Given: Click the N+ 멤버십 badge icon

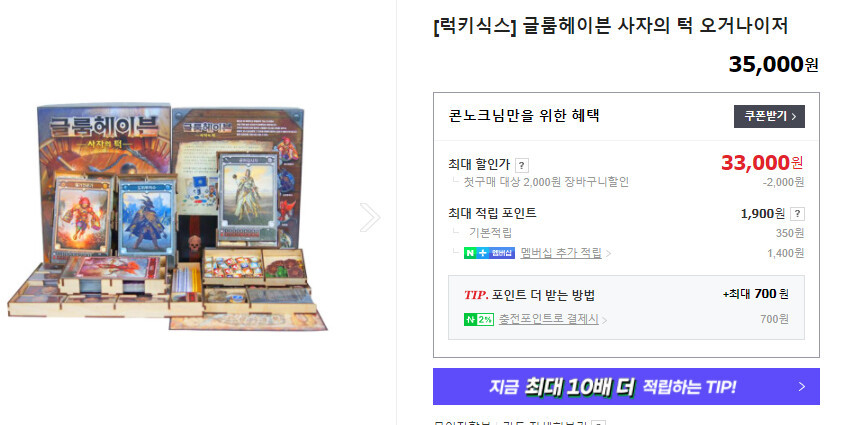Looking at the screenshot, I should point(489,253).
